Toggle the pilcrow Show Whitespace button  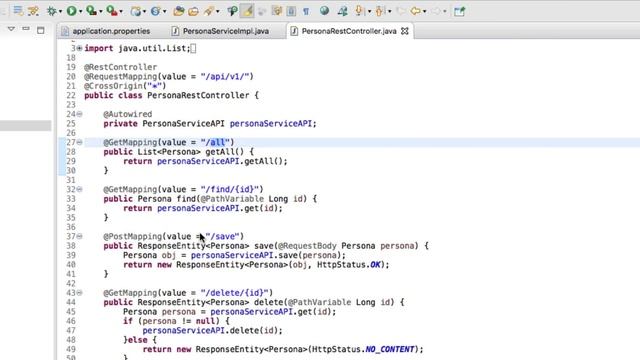[x=306, y=11]
